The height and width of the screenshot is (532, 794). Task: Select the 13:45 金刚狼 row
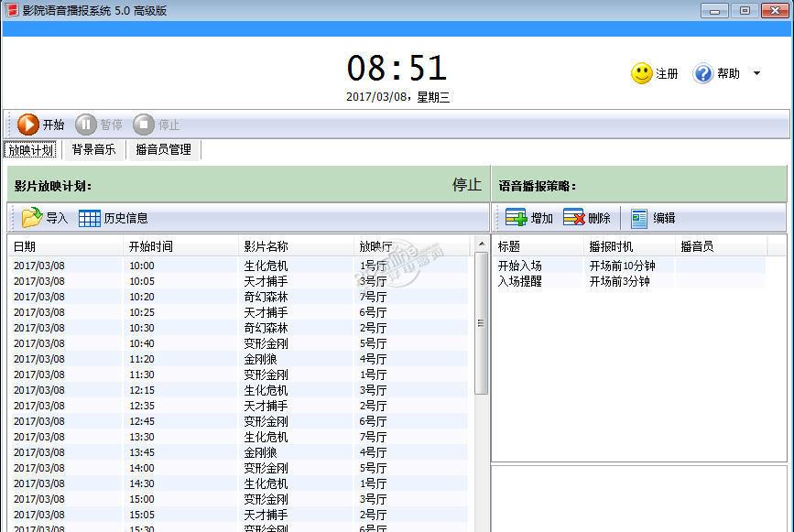(x=239, y=452)
